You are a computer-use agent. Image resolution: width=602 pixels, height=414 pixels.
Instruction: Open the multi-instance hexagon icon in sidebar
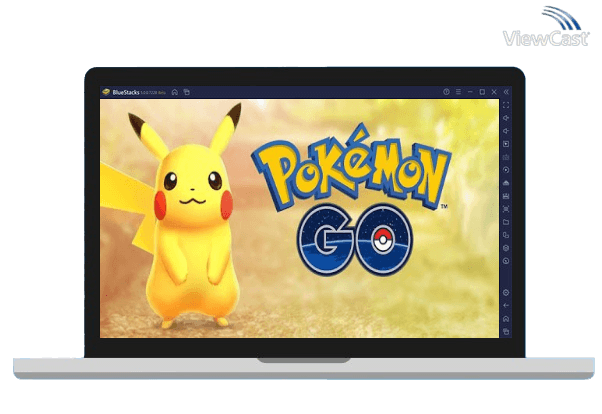(506, 248)
